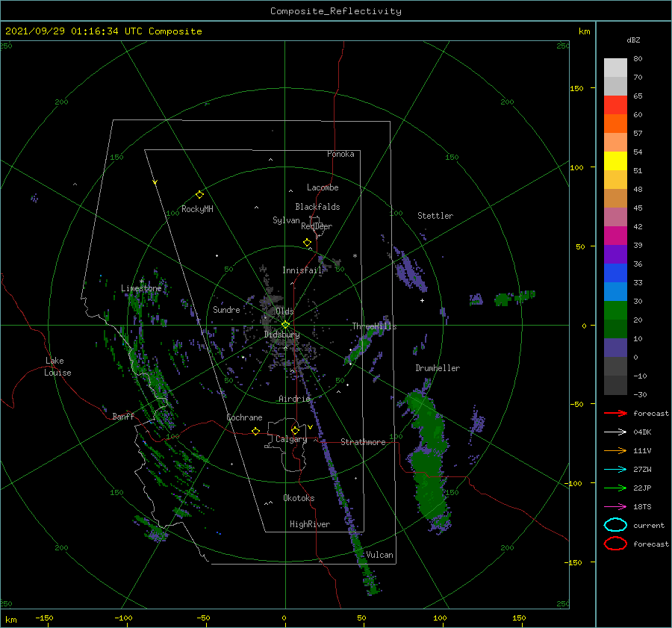The image size is (672, 628).
Task: Click the Sundre label
Action: 226,309
